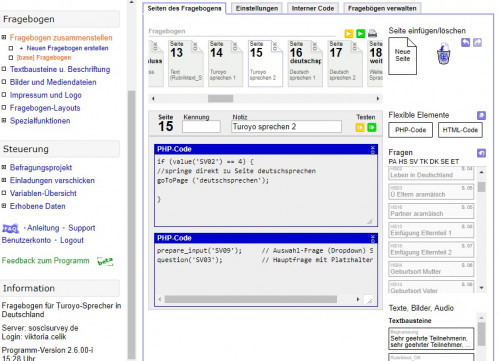The width and height of the screenshot is (500, 361).
Task: Select the SV question category
Action: pyautogui.click(x=413, y=162)
